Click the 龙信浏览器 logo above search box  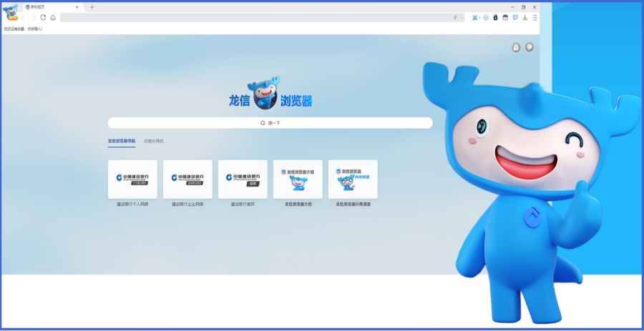(270, 94)
